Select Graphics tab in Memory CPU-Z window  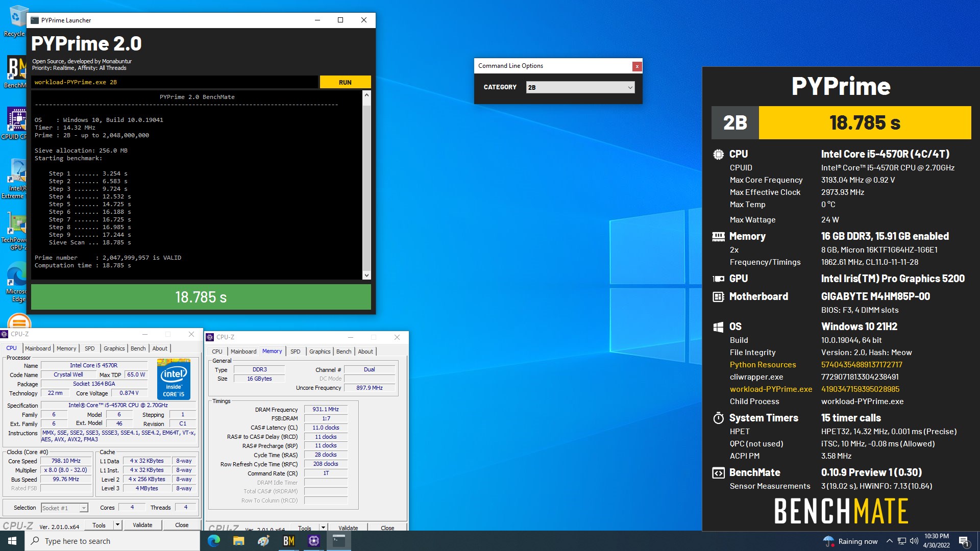320,352
